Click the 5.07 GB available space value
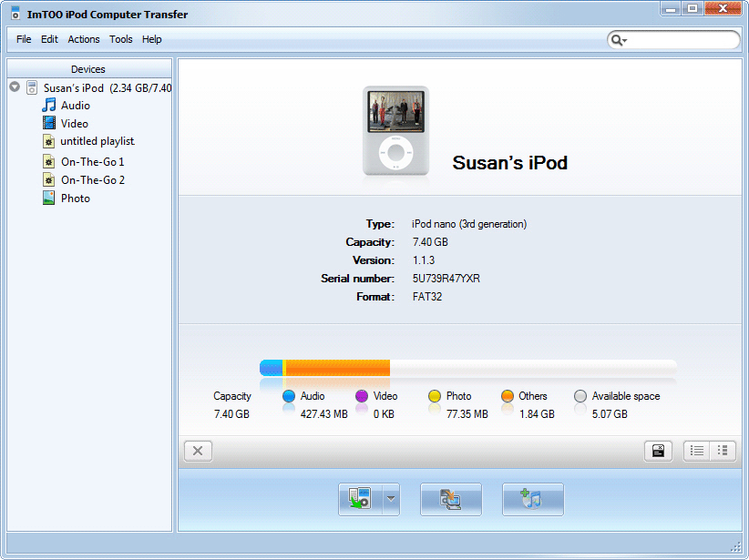Viewport: 749px width, 560px height. (x=610, y=414)
